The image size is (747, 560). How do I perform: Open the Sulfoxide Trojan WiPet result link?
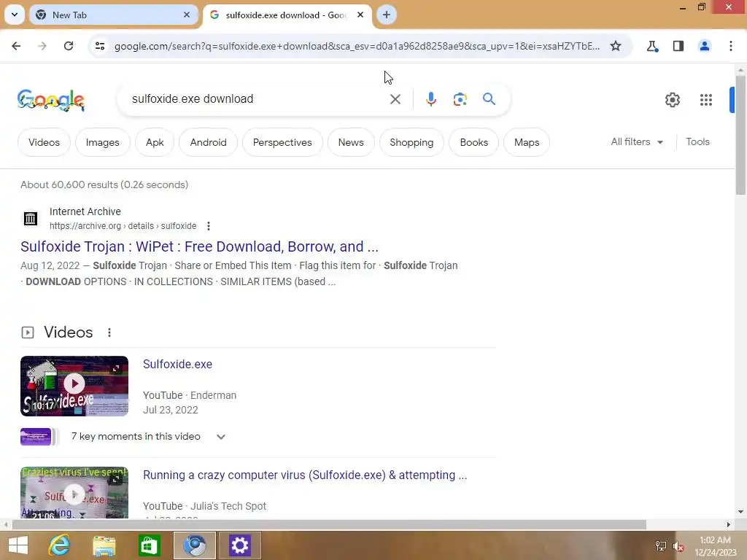(x=199, y=246)
